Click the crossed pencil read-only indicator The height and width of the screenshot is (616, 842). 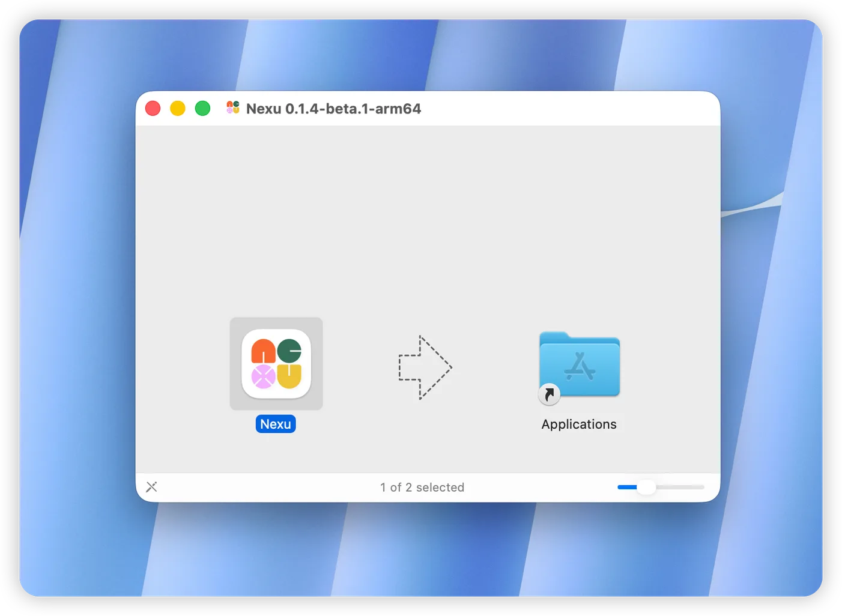pos(151,487)
